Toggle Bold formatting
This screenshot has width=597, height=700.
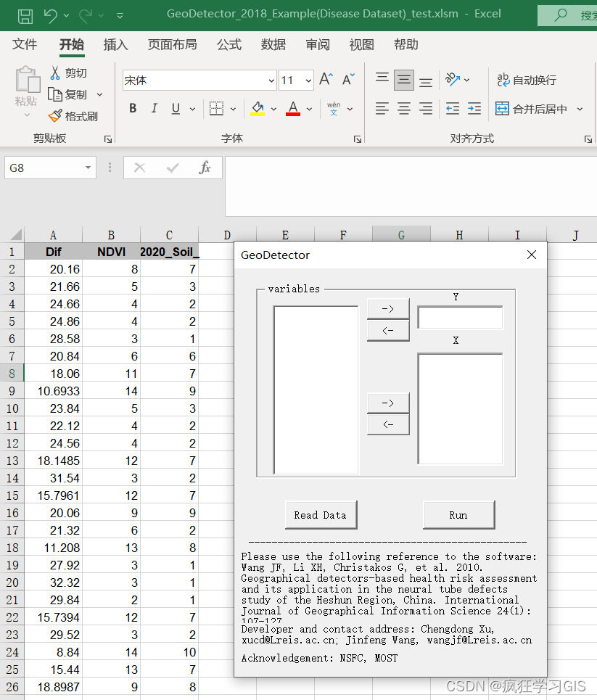[133, 109]
